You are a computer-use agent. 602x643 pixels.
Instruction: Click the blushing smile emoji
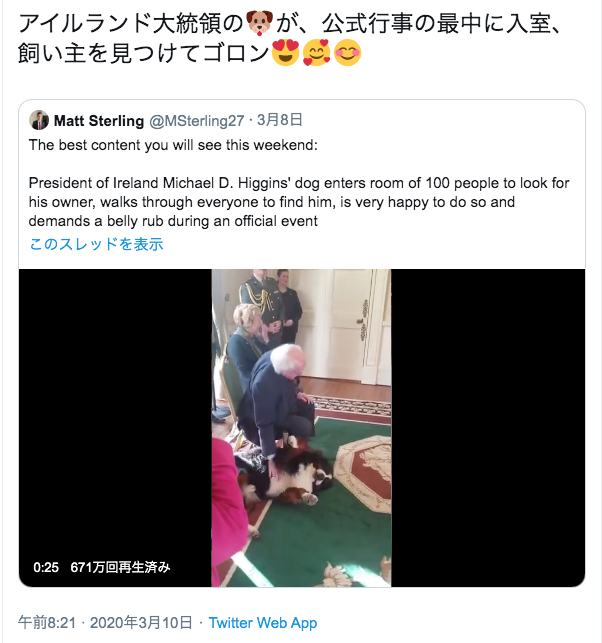click(347, 53)
